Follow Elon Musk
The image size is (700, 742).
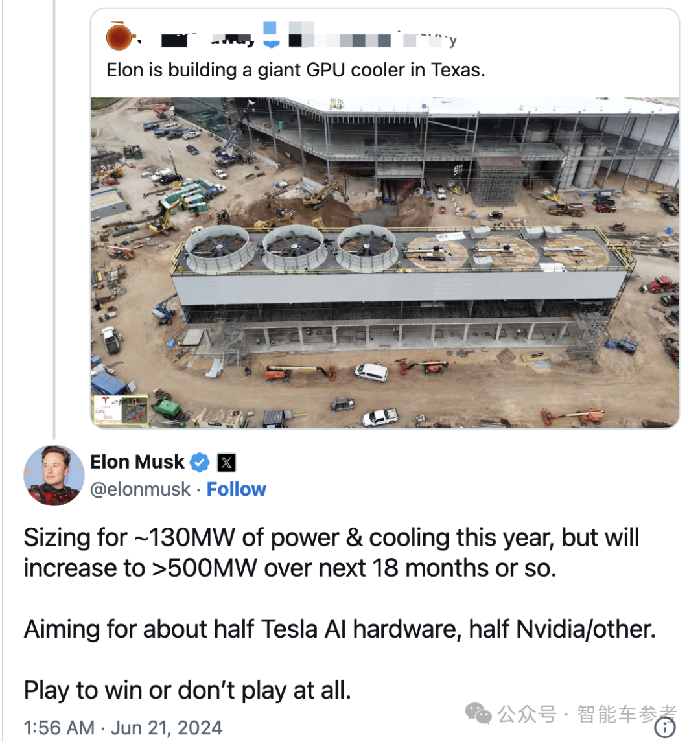(x=237, y=489)
